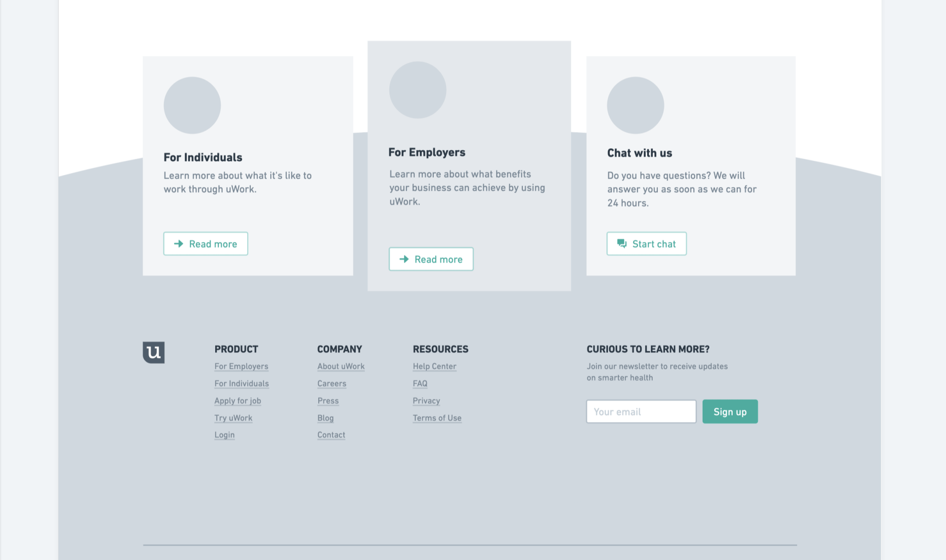The height and width of the screenshot is (560, 946).
Task: Open the Help Center link
Action: click(x=434, y=366)
